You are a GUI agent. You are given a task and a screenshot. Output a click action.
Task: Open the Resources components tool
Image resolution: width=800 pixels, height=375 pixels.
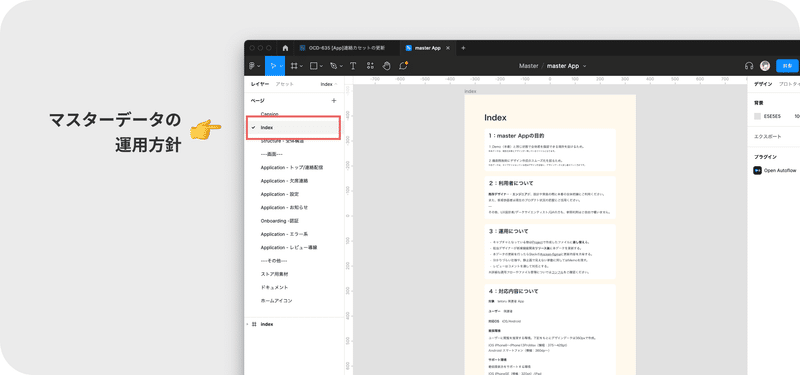coord(370,66)
